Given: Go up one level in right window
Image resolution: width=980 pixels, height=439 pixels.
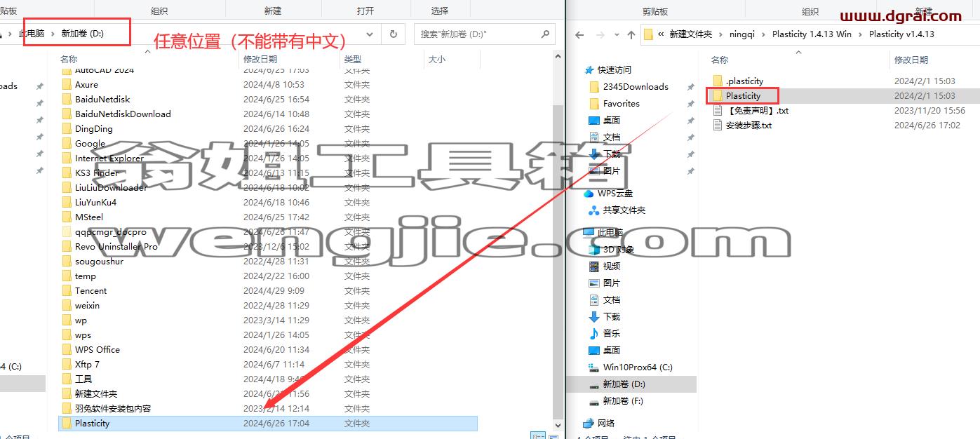Looking at the screenshot, I should pyautogui.click(x=631, y=34).
